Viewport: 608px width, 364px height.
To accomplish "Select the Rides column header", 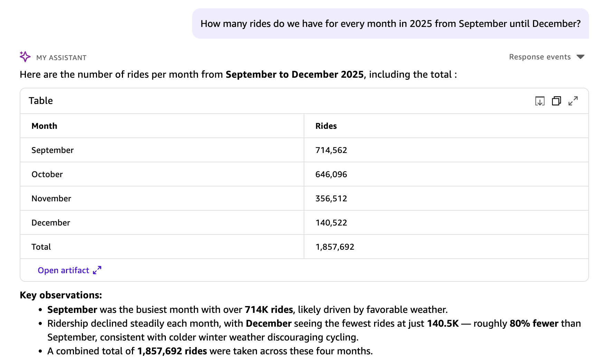I will (326, 126).
